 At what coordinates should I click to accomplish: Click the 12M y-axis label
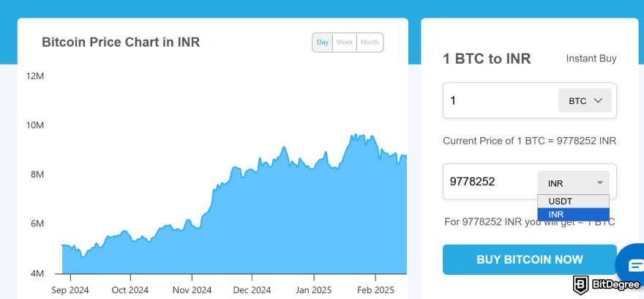click(35, 76)
